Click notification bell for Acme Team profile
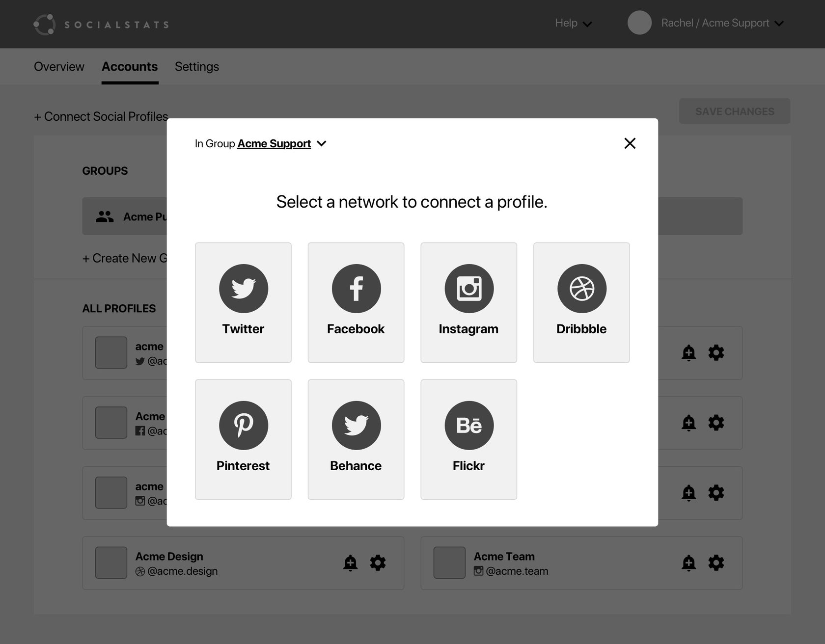This screenshot has height=644, width=825. click(x=688, y=563)
